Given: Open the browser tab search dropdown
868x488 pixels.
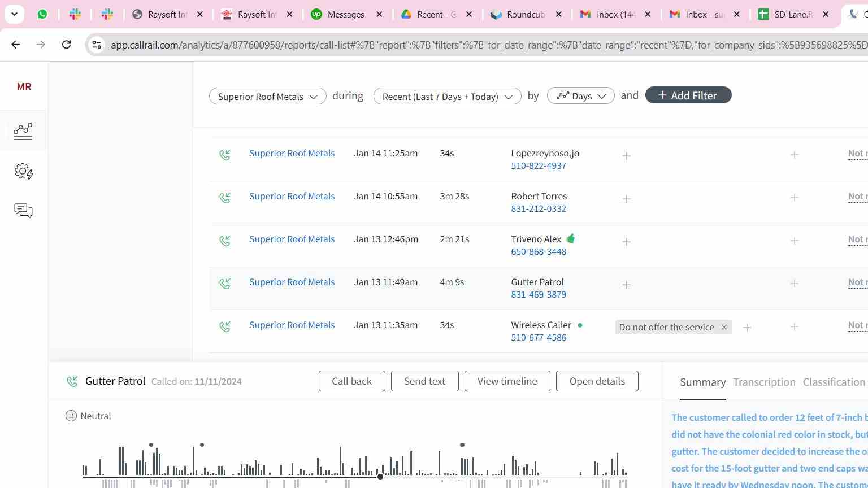Looking at the screenshot, I should [x=14, y=14].
